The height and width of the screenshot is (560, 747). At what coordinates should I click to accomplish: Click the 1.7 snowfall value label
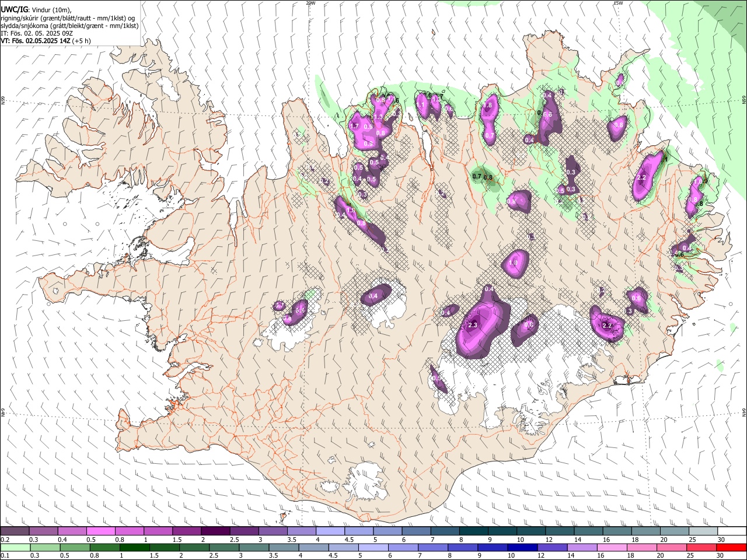pyautogui.click(x=354, y=126)
